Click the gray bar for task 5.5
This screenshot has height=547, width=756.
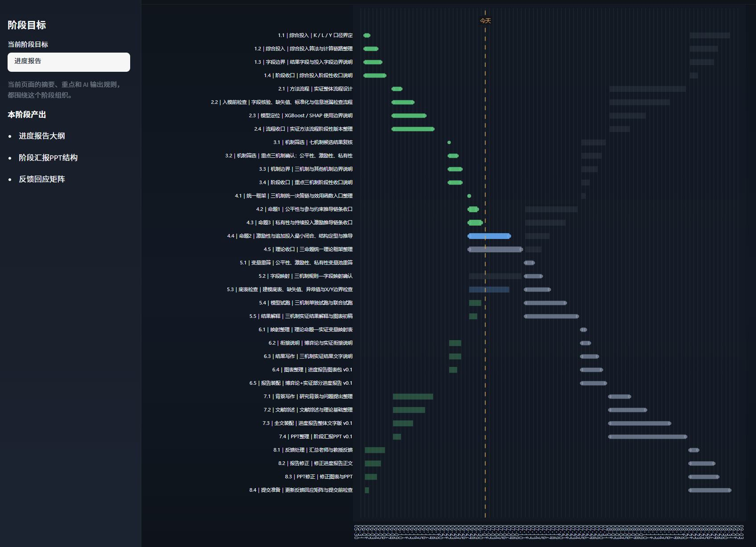[551, 316]
